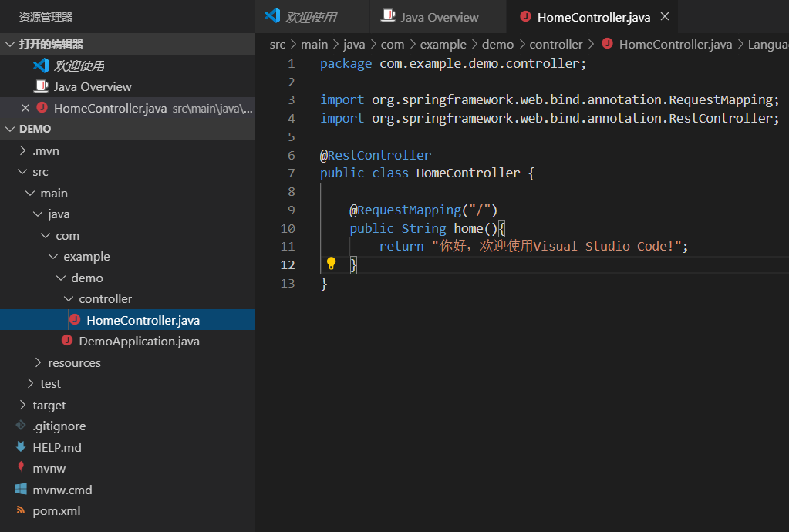Click the git icon beside .gitignore

(22, 426)
